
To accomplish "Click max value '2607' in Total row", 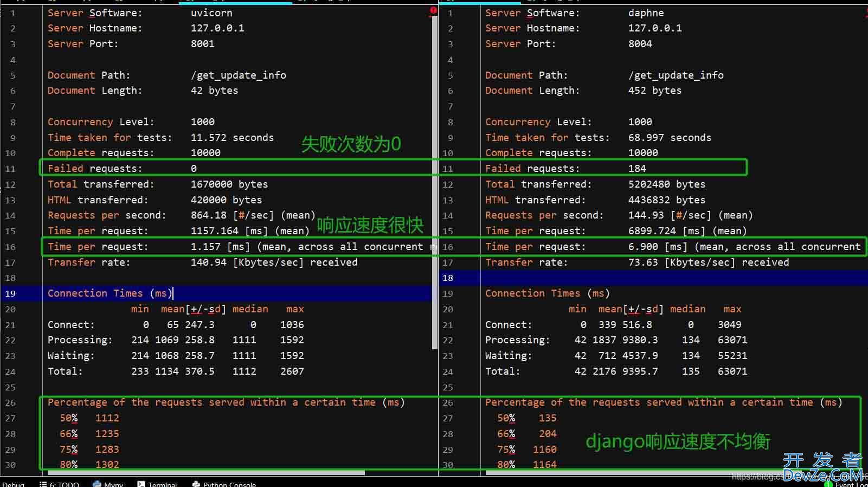I will click(292, 371).
